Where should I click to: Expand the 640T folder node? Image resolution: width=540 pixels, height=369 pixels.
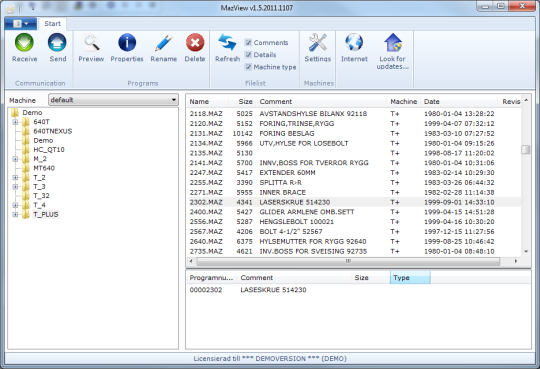(x=15, y=122)
